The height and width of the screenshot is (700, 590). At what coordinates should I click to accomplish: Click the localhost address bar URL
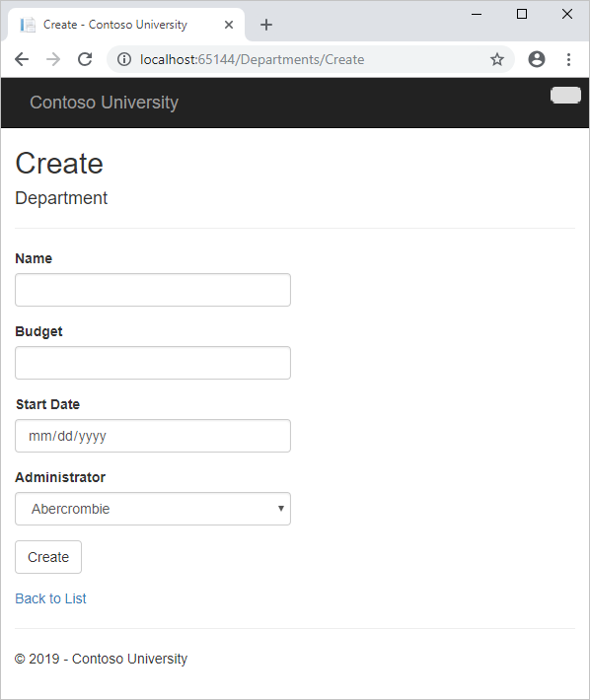coord(252,59)
